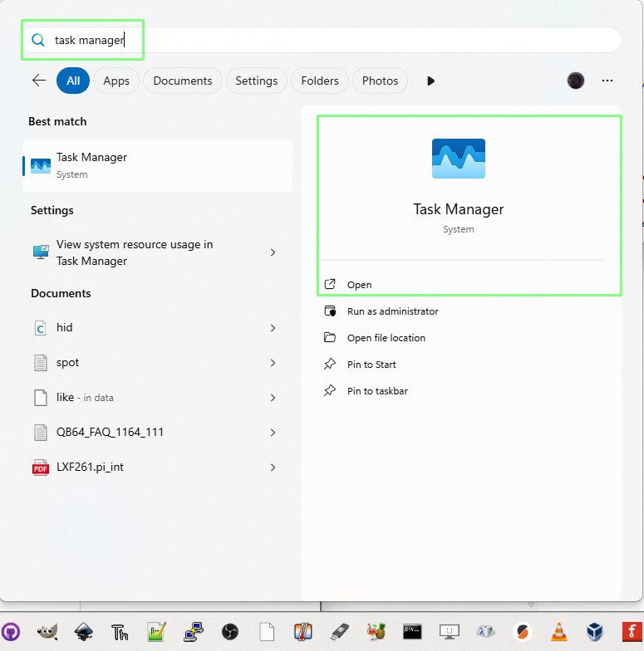Click the GitHub Desktop taskbar icon
Viewport: 644px width, 651px height.
(11, 632)
